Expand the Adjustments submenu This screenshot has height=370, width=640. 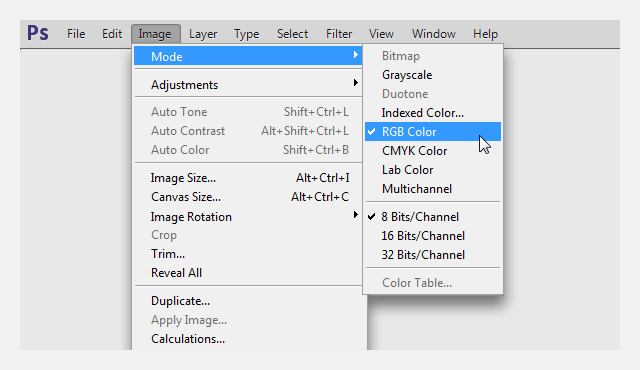[248, 84]
